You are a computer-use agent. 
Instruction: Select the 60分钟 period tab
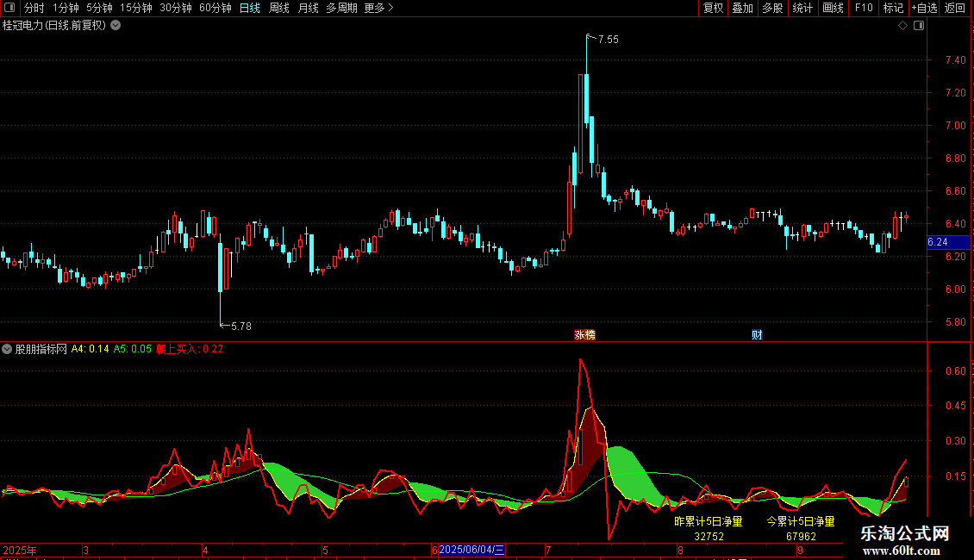(215, 8)
